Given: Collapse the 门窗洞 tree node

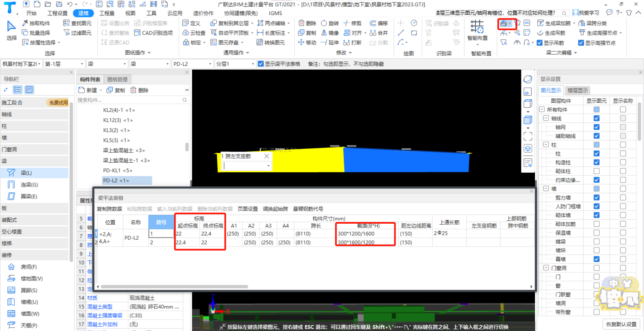Looking at the screenshot, I should coord(546,268).
